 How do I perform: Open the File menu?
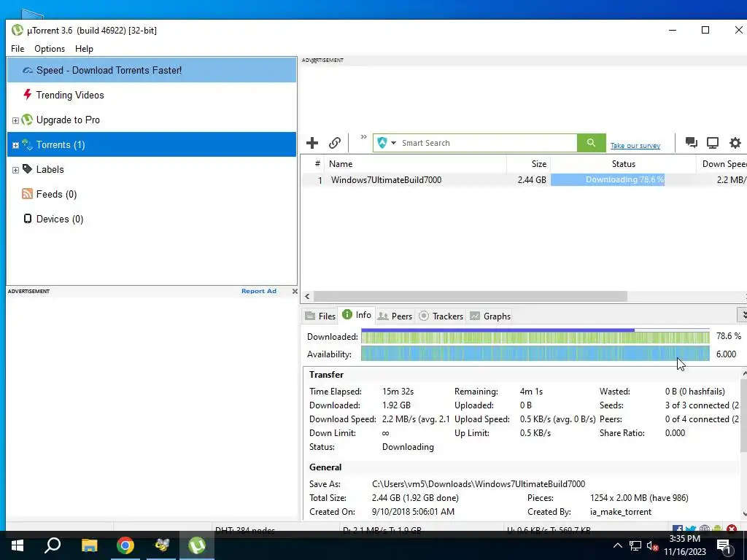[18, 49]
